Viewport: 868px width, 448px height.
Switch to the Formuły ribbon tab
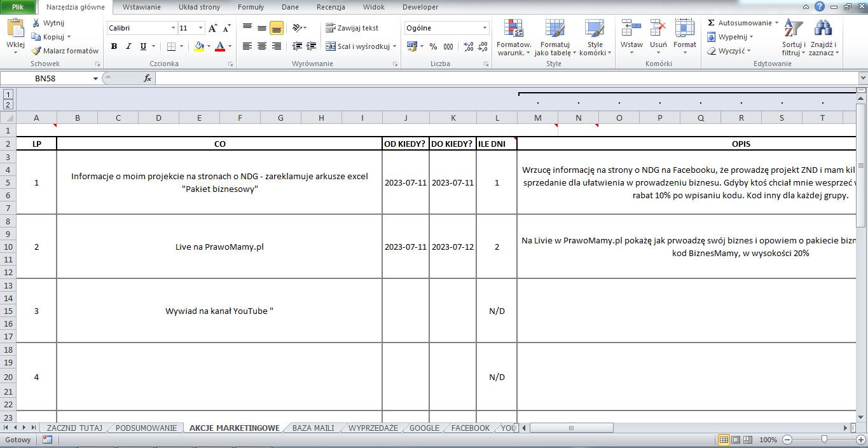(251, 8)
